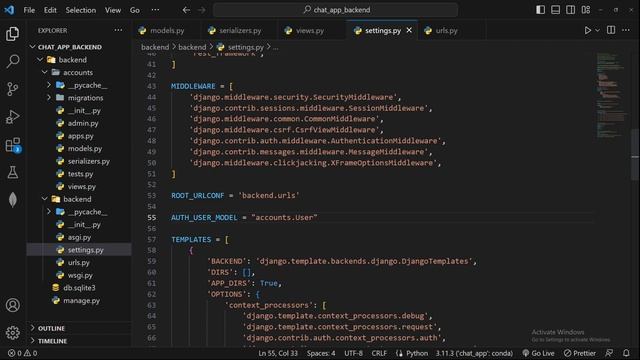Open the Source Control view
The height and width of the screenshot is (360, 640).
pyautogui.click(x=13, y=89)
